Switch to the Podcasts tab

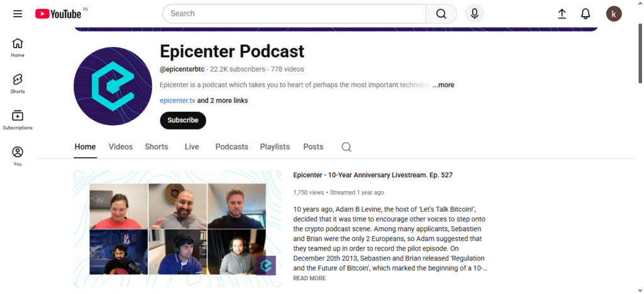(231, 147)
